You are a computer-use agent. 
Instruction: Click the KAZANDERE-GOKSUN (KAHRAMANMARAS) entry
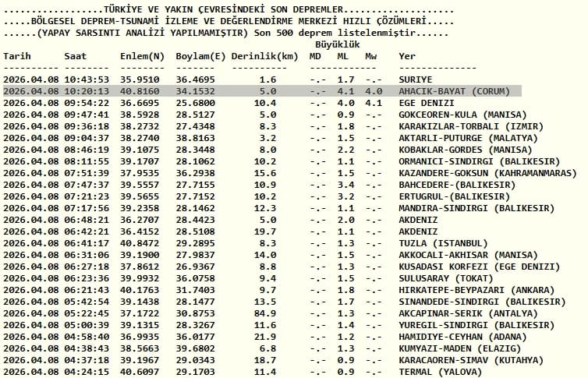coord(487,173)
